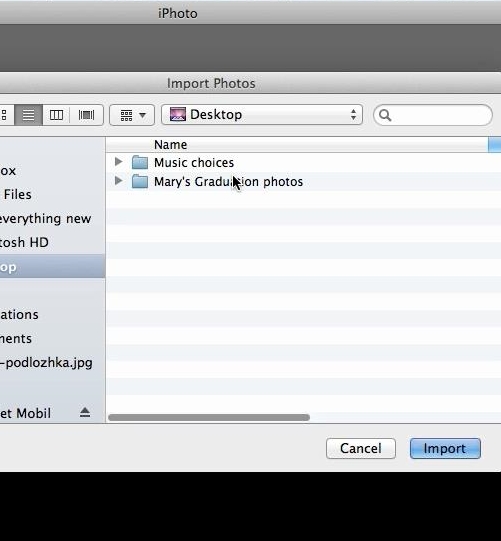
Task: Expand the Music choices folder
Action: pyautogui.click(x=118, y=161)
